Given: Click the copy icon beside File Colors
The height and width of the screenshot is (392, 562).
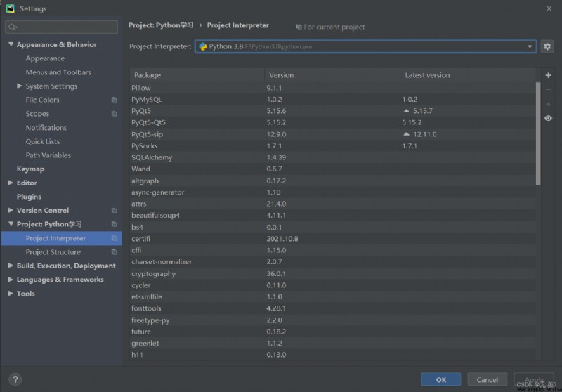Looking at the screenshot, I should click(x=114, y=100).
